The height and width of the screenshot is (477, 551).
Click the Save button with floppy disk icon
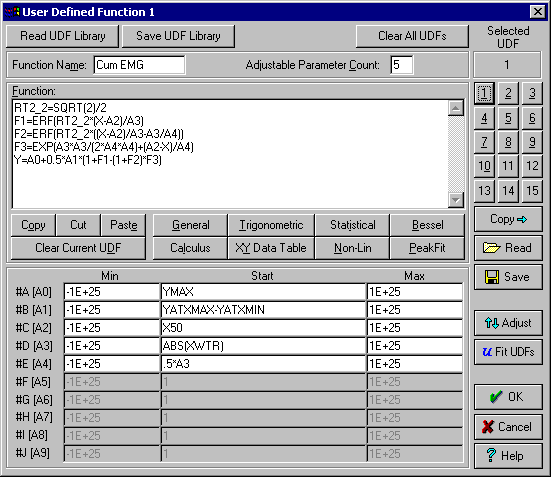508,277
